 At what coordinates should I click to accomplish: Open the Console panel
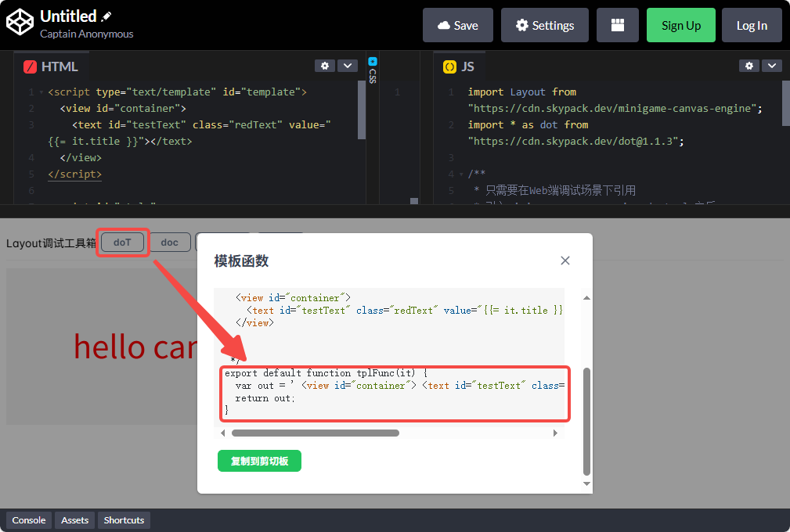pyautogui.click(x=29, y=520)
